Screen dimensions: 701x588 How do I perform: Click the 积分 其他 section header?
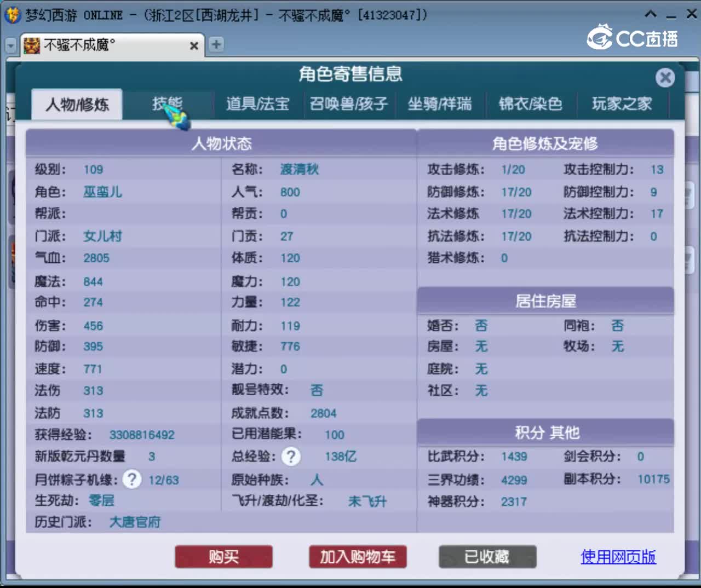click(545, 433)
